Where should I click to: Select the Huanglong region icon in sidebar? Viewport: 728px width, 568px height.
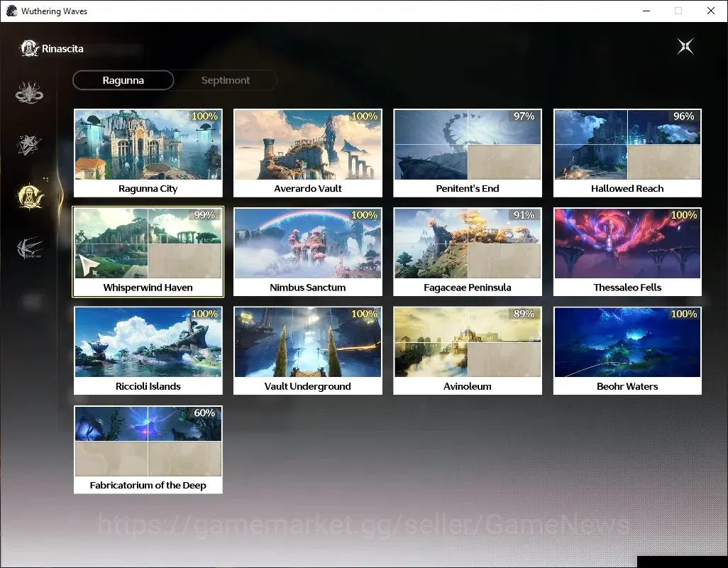[29, 92]
